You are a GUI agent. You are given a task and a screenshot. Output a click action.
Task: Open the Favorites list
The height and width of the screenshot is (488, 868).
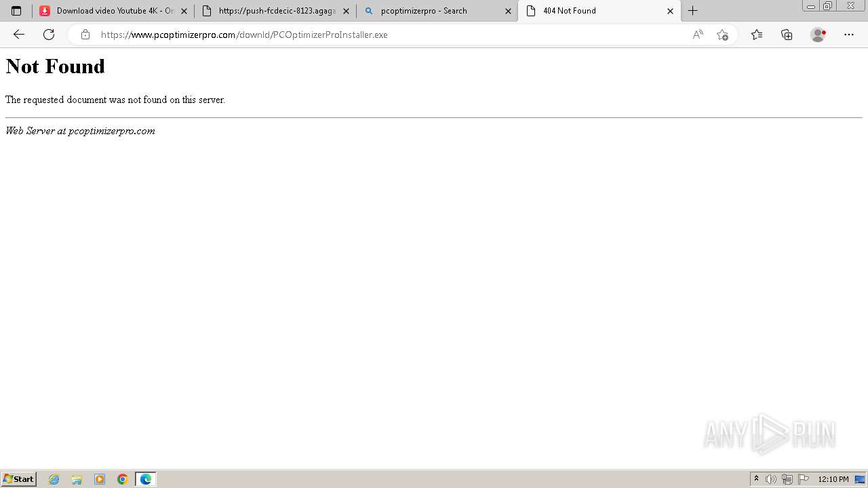(x=757, y=35)
